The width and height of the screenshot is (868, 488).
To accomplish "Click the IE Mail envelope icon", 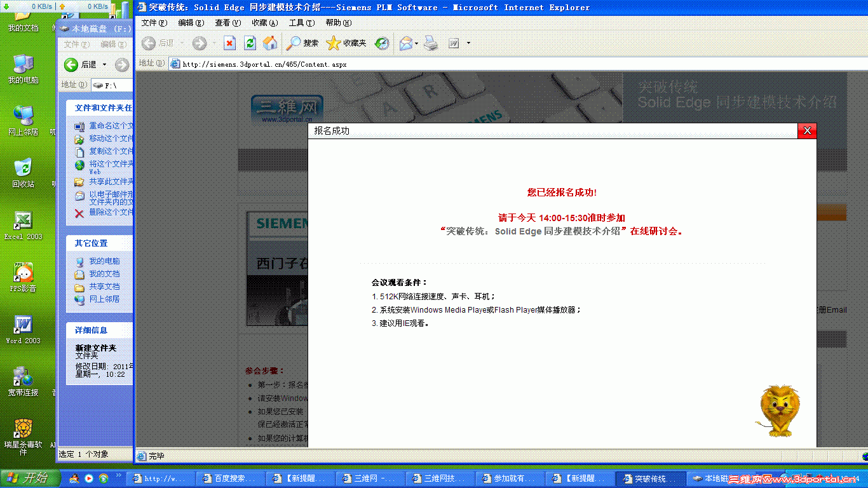I will pyautogui.click(x=405, y=43).
